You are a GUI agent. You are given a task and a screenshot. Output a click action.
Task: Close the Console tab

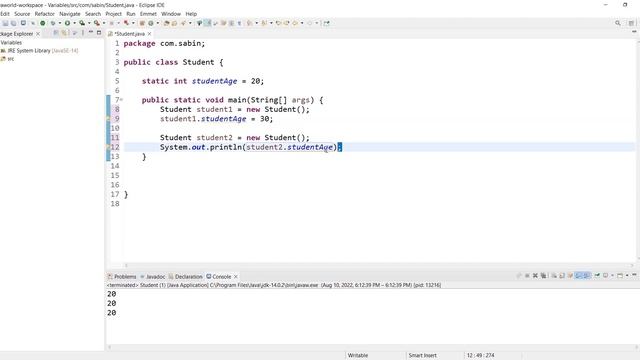[x=236, y=276]
